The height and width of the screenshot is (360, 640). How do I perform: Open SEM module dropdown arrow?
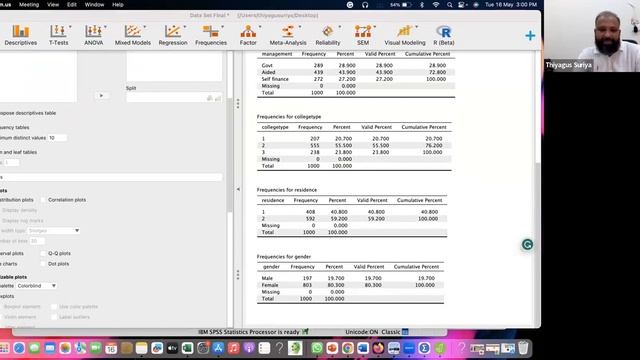click(374, 27)
